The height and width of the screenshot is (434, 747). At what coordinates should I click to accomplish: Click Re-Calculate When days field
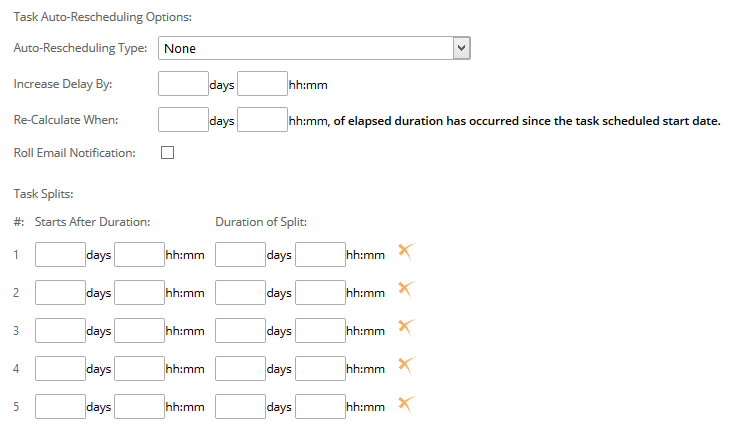pyautogui.click(x=183, y=120)
